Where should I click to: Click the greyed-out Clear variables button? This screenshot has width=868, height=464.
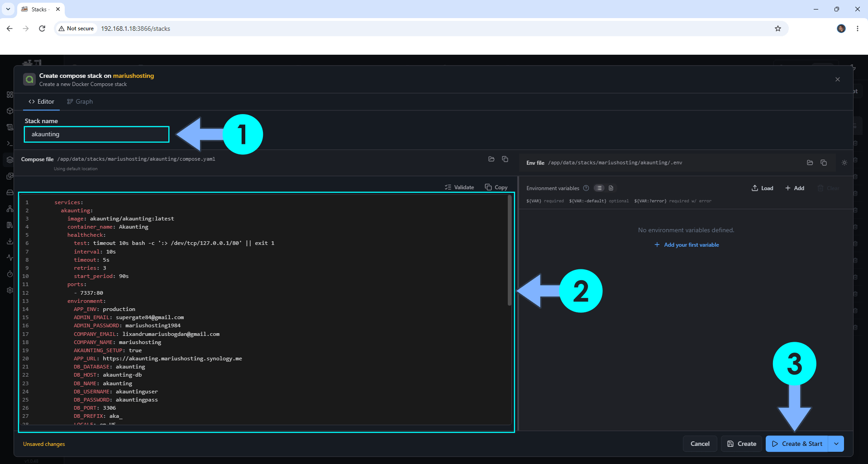[828, 188]
